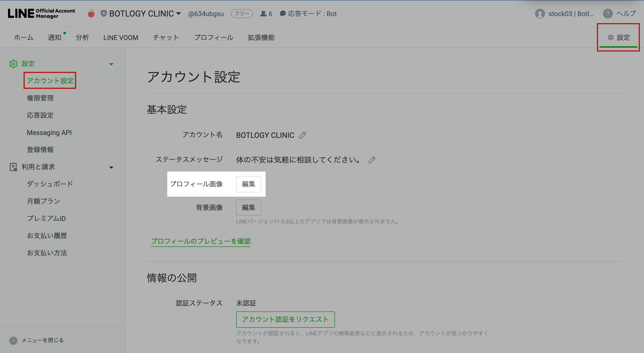Image resolution: width=644 pixels, height=353 pixels.
Task: Click the response mode Bot chat icon
Action: click(282, 14)
